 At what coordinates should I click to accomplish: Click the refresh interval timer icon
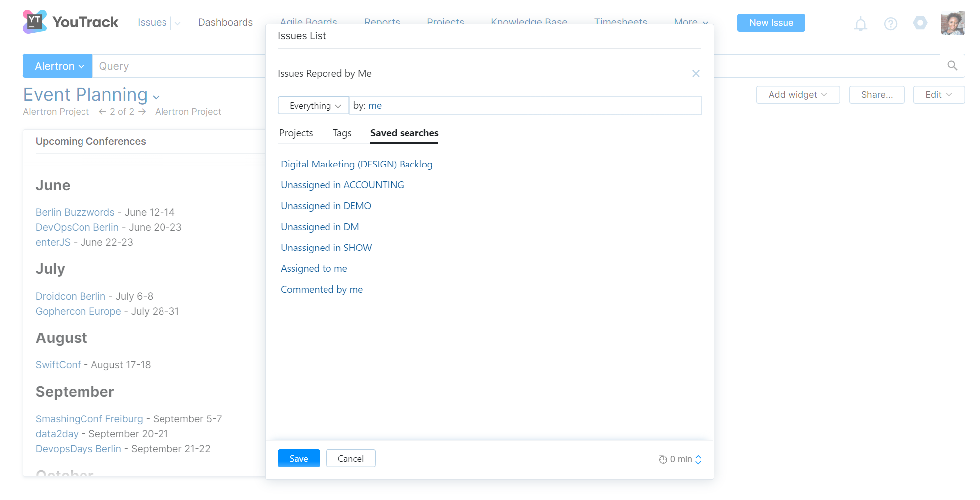663,459
